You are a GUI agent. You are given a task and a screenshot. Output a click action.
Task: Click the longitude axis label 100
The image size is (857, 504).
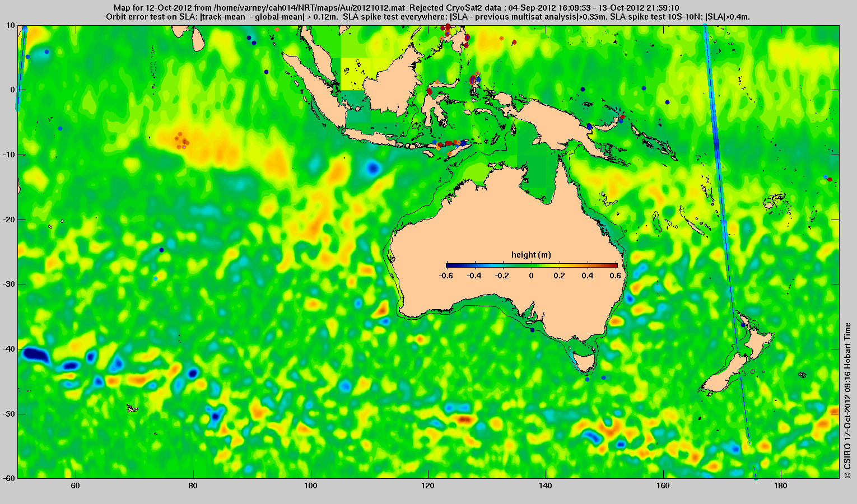pos(310,486)
